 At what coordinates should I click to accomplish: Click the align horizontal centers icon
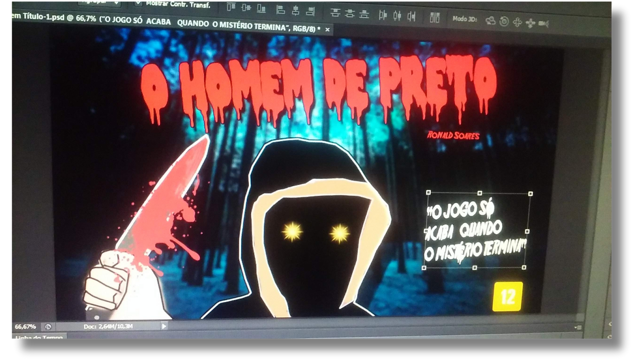tap(295, 10)
